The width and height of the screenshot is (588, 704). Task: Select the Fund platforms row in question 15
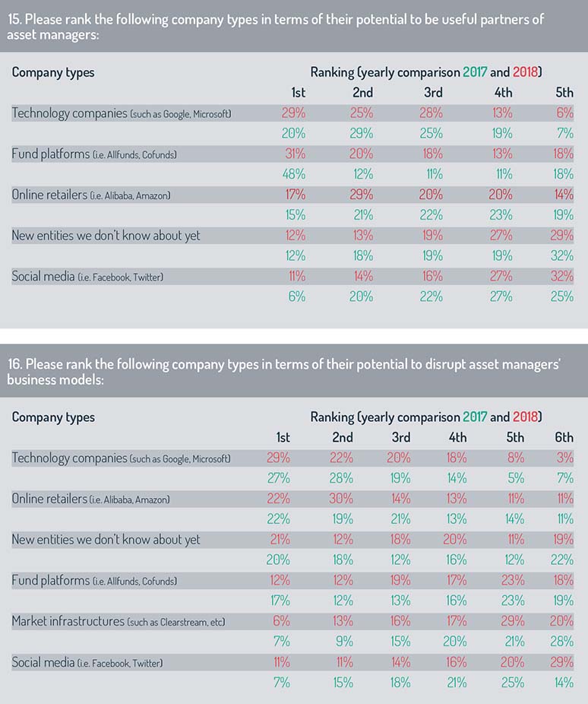point(292,154)
